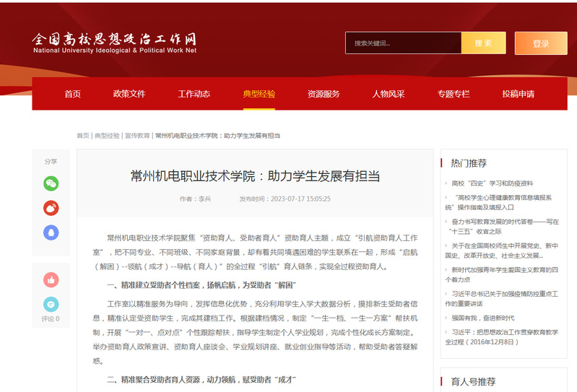This screenshot has height=392, width=577.
Task: Open comments via the comment bubble icon
Action: click(51, 304)
